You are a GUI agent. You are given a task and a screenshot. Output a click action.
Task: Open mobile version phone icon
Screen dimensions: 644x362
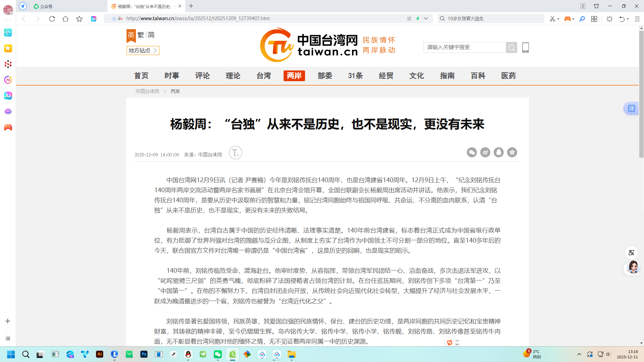(x=525, y=48)
